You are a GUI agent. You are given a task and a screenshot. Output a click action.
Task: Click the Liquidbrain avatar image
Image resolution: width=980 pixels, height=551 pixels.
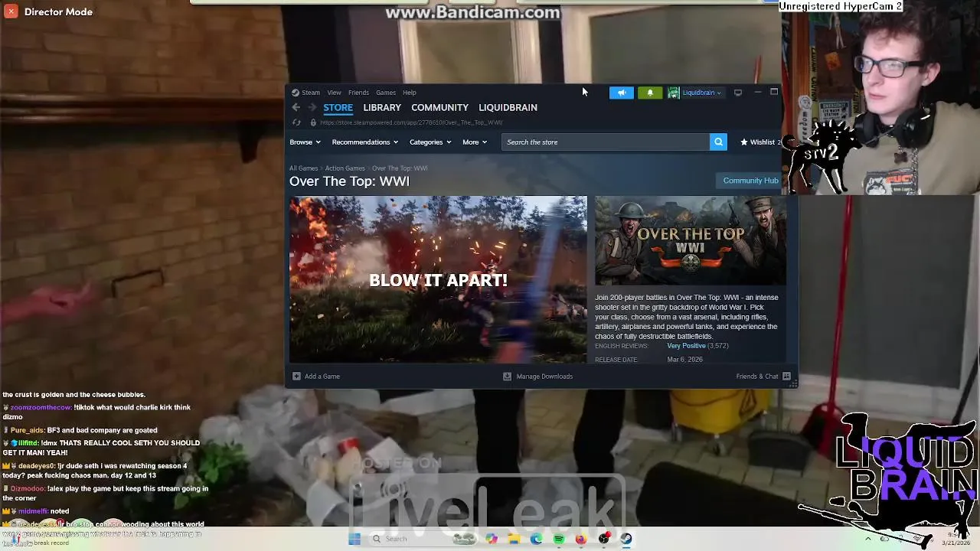click(x=674, y=93)
